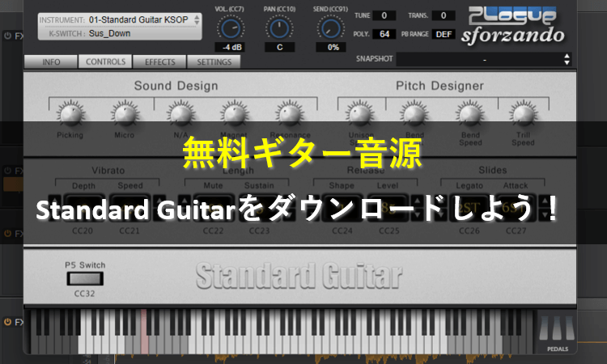This screenshot has width=607, height=364.
Task: Click the Magnet knob
Action: point(234,117)
